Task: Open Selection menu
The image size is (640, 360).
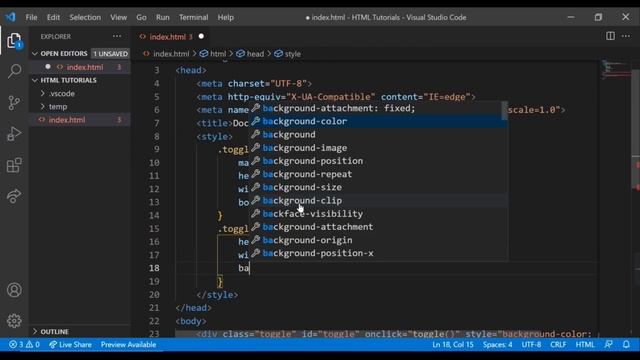Action: pyautogui.click(x=85, y=18)
